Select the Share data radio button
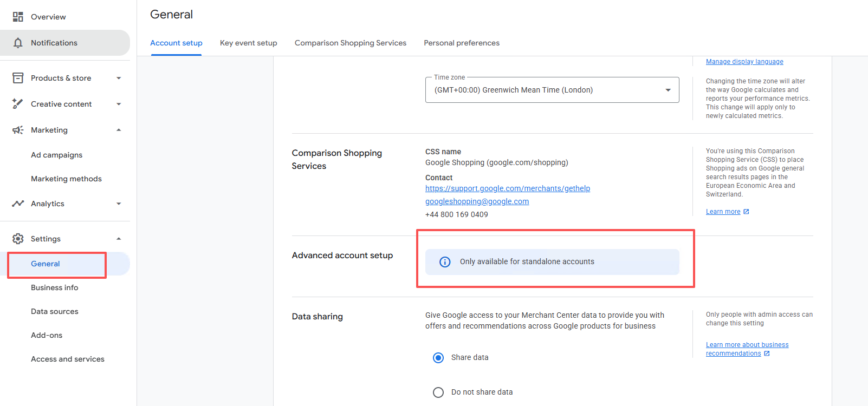Image resolution: width=868 pixels, height=406 pixels. 438,358
